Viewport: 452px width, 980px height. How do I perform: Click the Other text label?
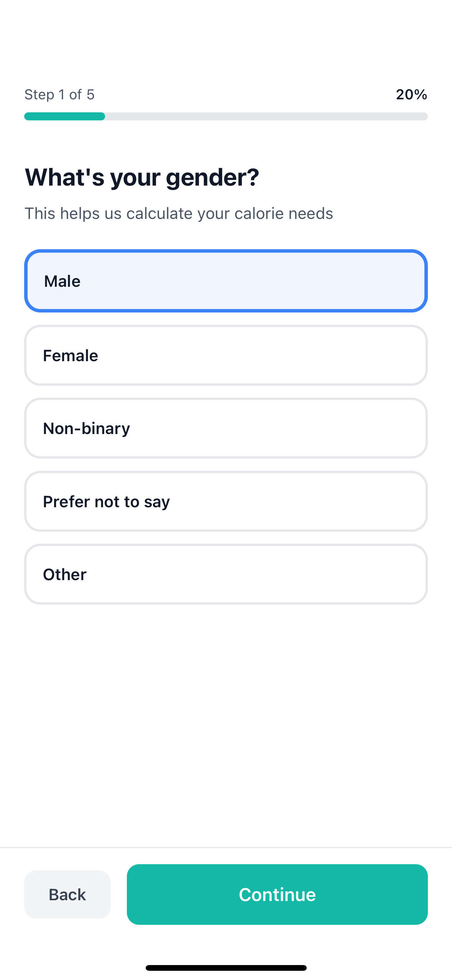(65, 575)
